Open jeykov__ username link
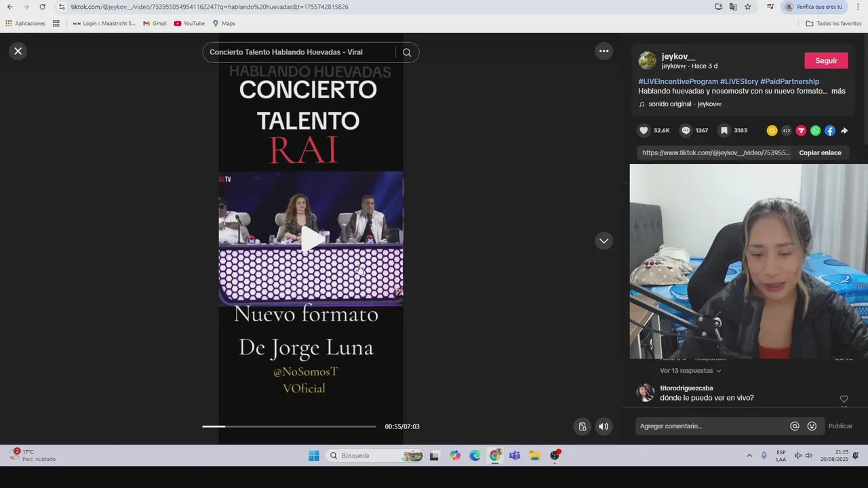Image resolution: width=868 pixels, height=488 pixels. coord(678,56)
